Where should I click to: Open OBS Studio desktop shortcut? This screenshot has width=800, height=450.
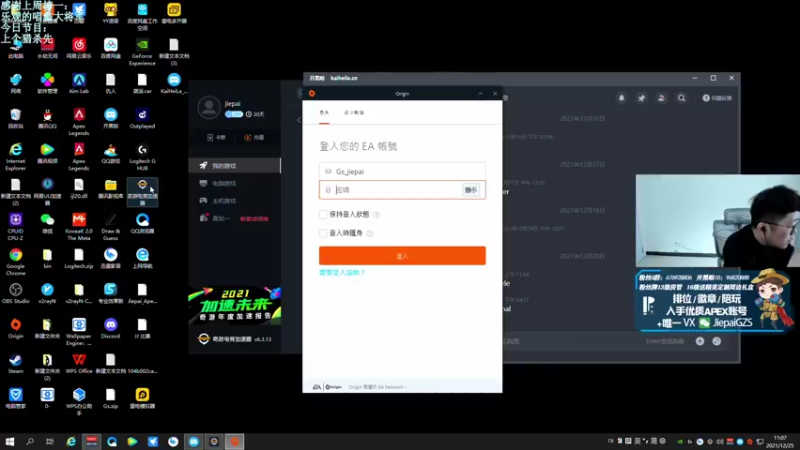[x=15, y=293]
